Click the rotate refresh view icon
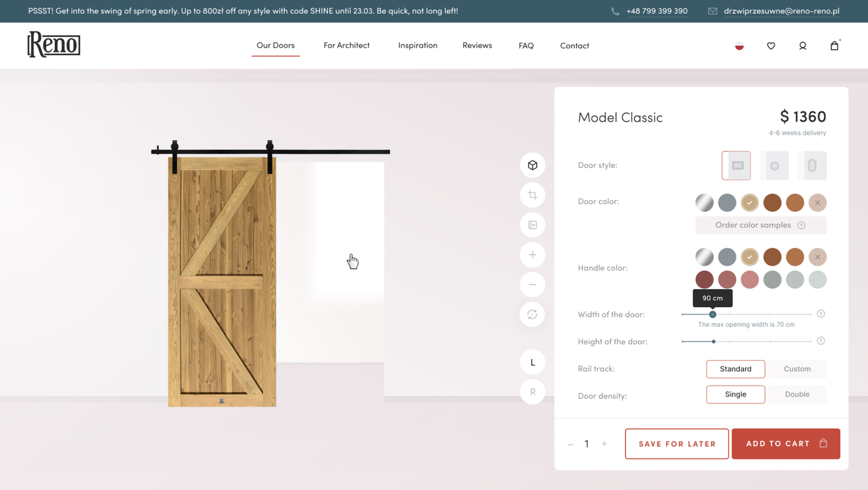The width and height of the screenshot is (868, 490). [x=533, y=315]
